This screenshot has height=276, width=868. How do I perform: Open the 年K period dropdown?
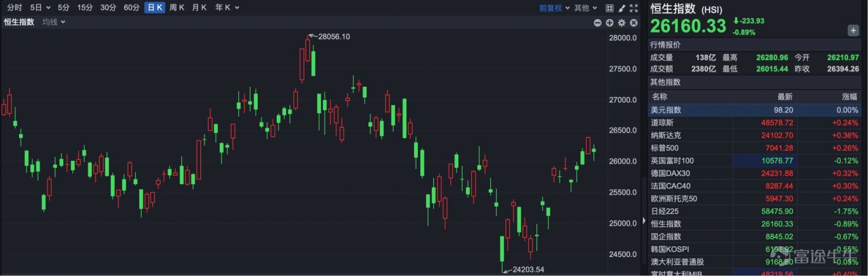(227, 8)
